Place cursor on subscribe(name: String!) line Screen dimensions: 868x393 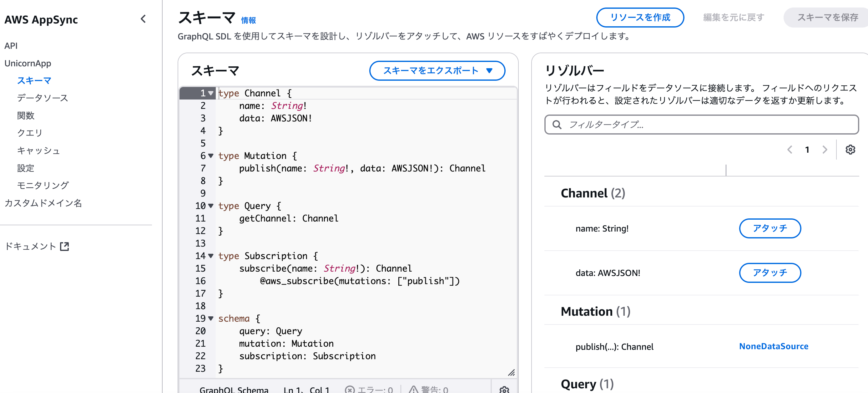[x=325, y=269]
